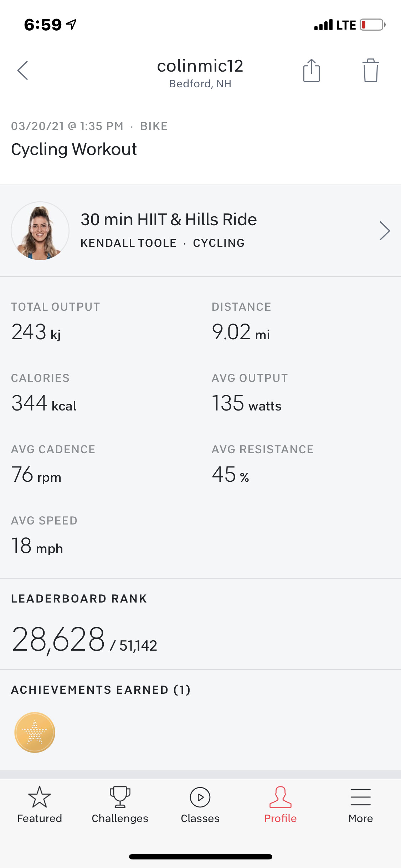401x868 pixels.
Task: Tap the Featured star icon
Action: click(x=40, y=797)
